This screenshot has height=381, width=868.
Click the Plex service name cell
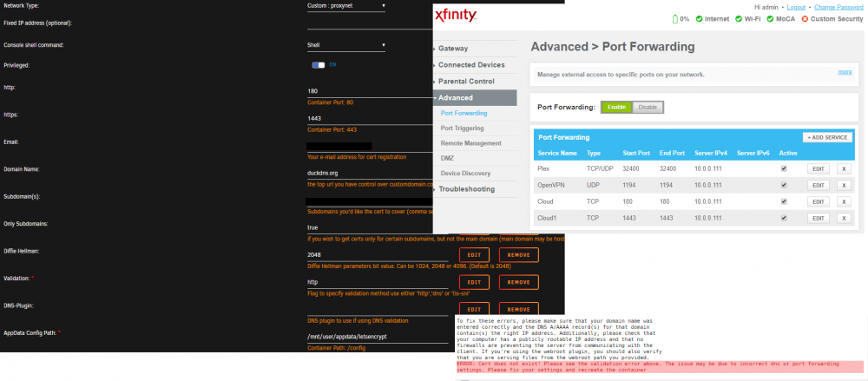pos(543,169)
